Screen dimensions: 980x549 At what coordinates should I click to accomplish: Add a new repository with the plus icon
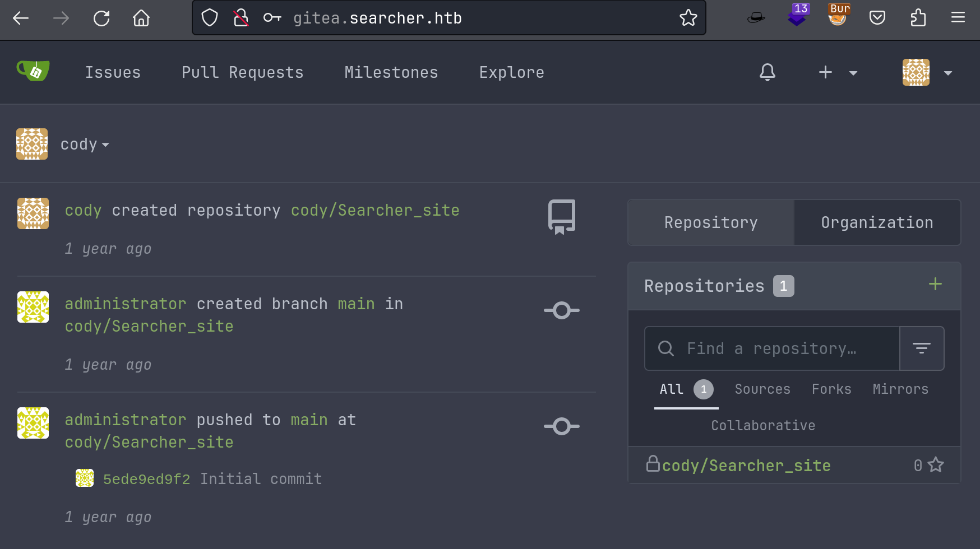pyautogui.click(x=935, y=284)
